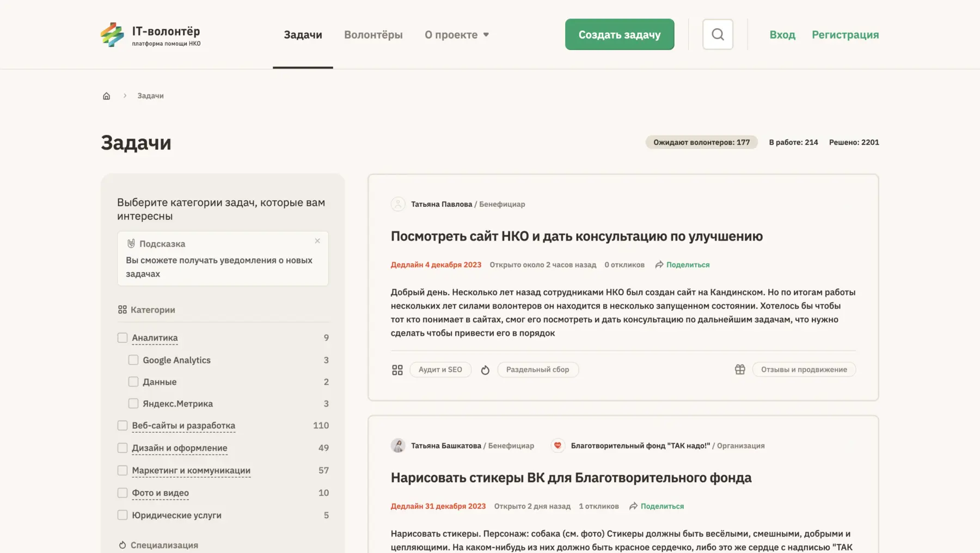Image resolution: width=980 pixels, height=553 pixels.
Task: Click the gift icon near Отзывы и продвижение
Action: (x=740, y=370)
